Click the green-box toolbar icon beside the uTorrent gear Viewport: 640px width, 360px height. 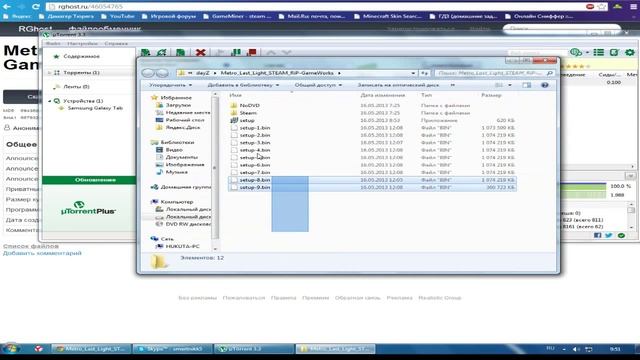click(x=614, y=52)
